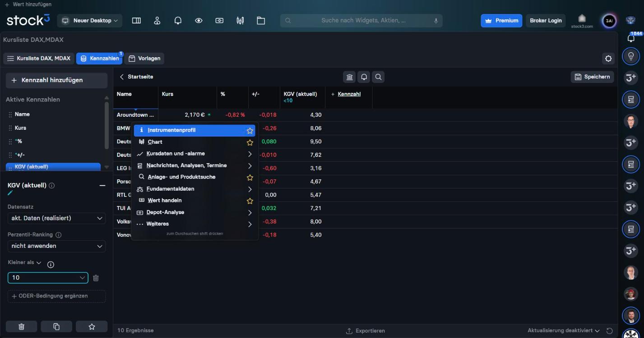The width and height of the screenshot is (644, 338).
Task: Open the banknote icon in the top toolbar
Action: tap(219, 21)
